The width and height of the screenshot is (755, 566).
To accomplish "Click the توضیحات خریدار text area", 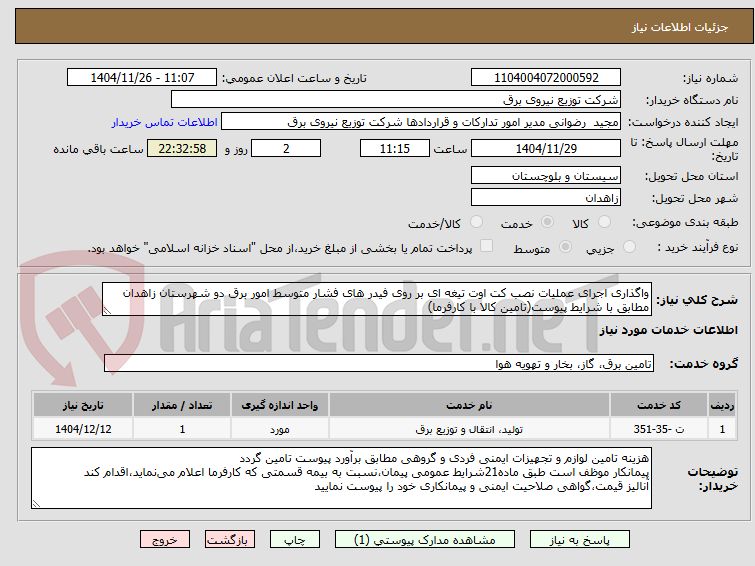I will coord(341,478).
